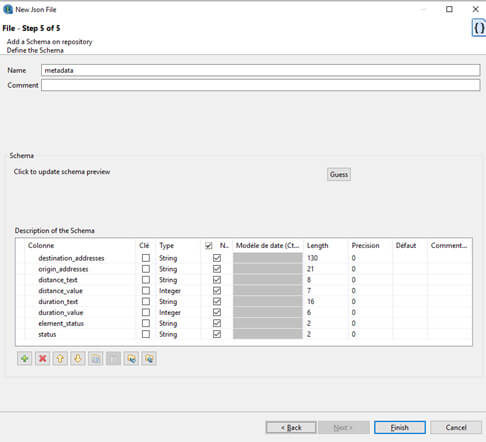Uncheck nullable for the status row
Image resolution: width=486 pixels, height=442 pixels.
217,334
